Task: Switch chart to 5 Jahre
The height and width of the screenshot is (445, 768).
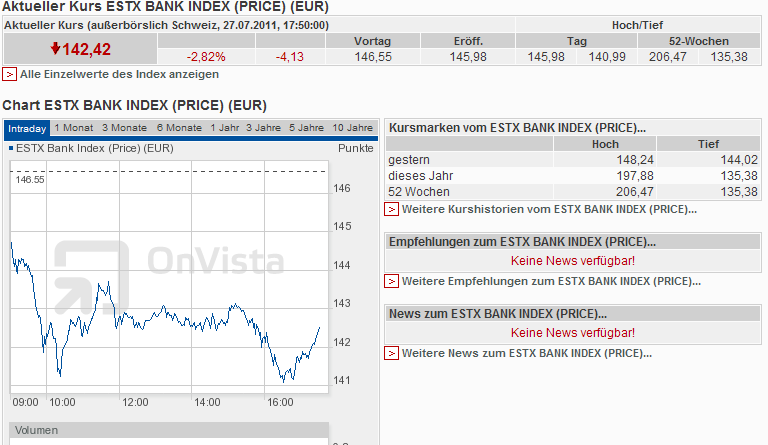Action: point(306,128)
